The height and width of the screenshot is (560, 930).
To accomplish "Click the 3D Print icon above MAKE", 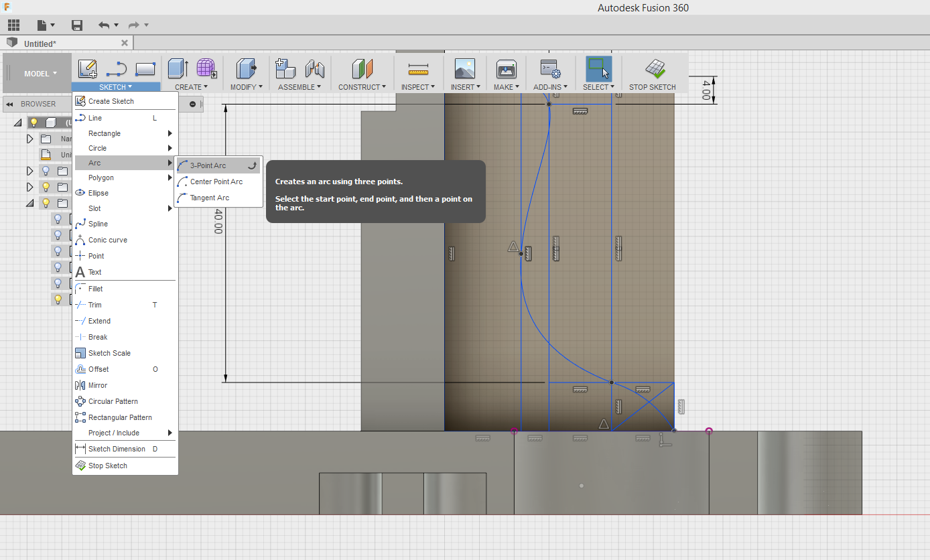I will tap(506, 68).
